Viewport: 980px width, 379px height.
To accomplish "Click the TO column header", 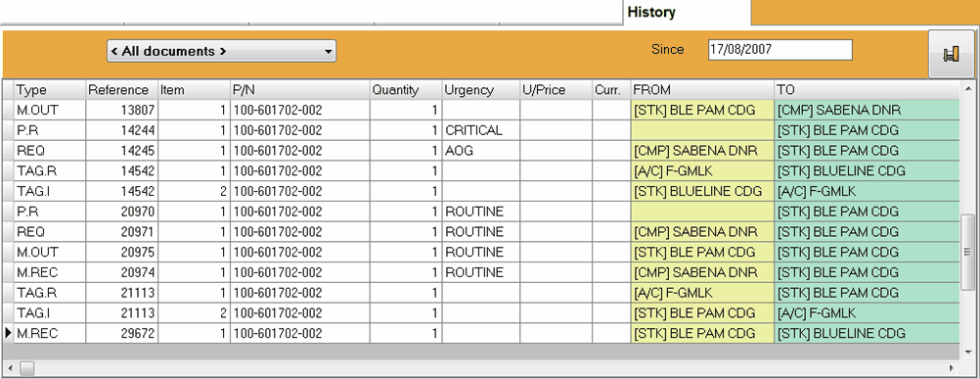I will pyautogui.click(x=867, y=90).
